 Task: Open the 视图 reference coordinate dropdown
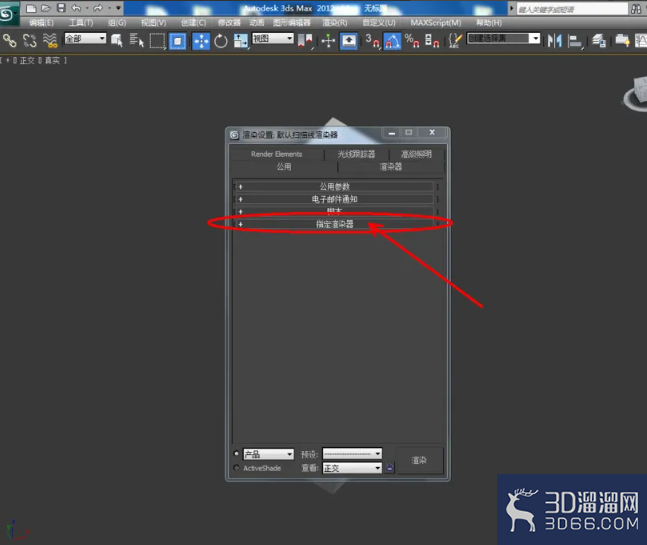click(x=273, y=39)
